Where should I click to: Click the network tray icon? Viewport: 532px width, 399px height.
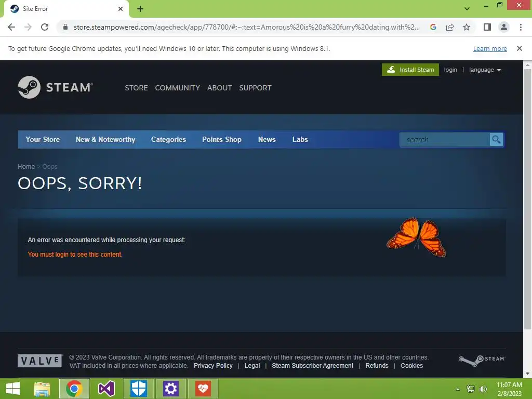pos(471,389)
